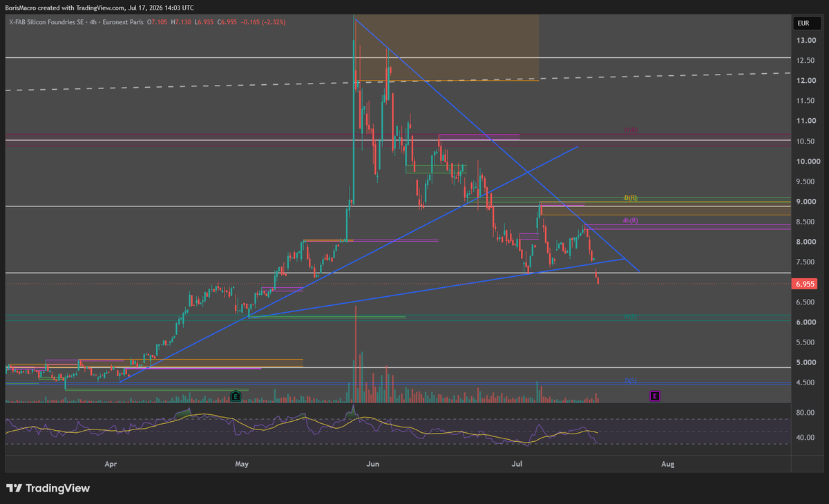Select the W(S) support label
829x504 pixels.
click(630, 317)
